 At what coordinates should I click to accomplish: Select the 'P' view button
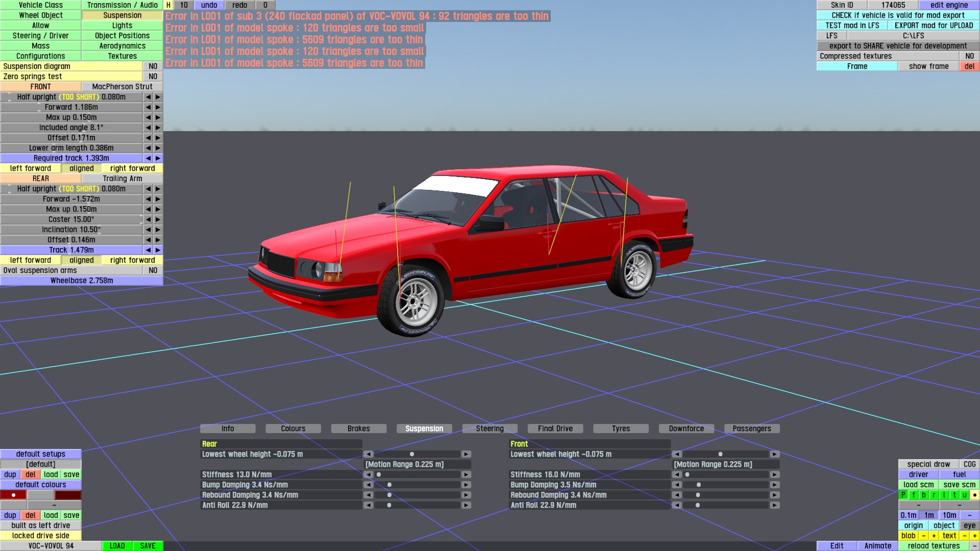(x=903, y=495)
